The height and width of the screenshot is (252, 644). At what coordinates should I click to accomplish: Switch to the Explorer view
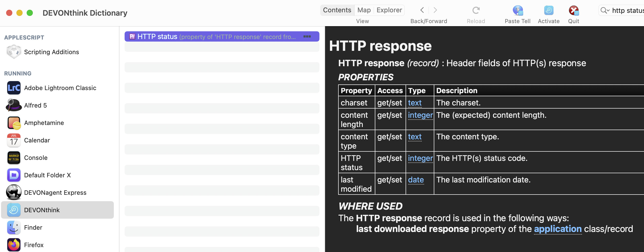[x=389, y=10]
